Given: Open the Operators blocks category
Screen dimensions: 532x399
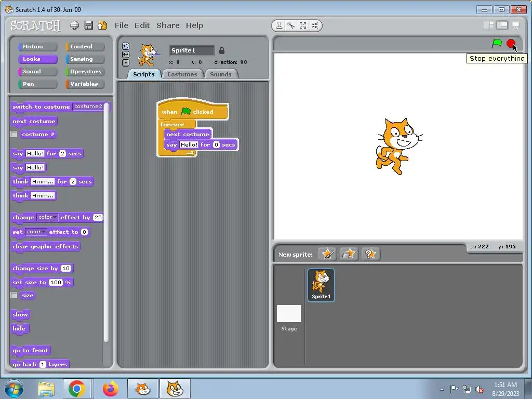Looking at the screenshot, I should [x=85, y=72].
